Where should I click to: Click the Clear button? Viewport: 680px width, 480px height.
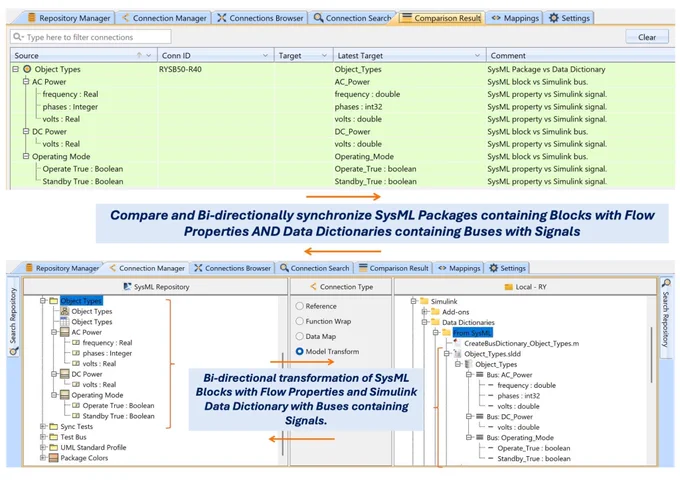[x=647, y=37]
